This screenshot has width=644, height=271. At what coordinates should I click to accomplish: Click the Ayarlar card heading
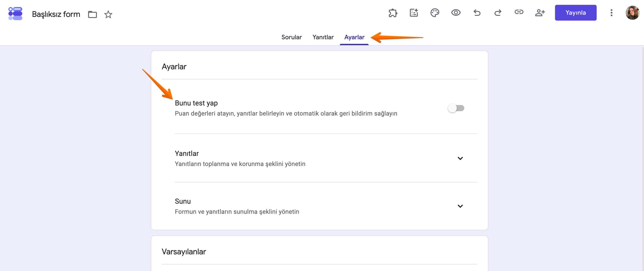tap(174, 67)
